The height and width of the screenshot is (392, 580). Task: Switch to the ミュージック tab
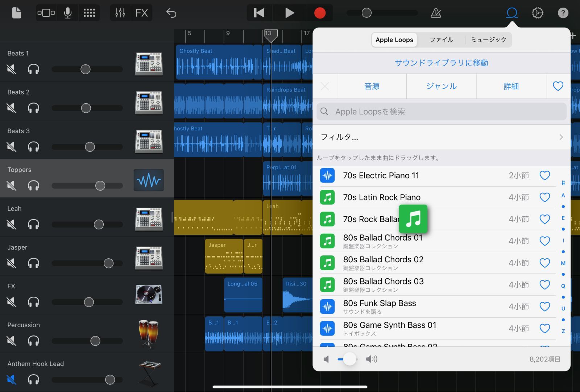click(x=488, y=40)
